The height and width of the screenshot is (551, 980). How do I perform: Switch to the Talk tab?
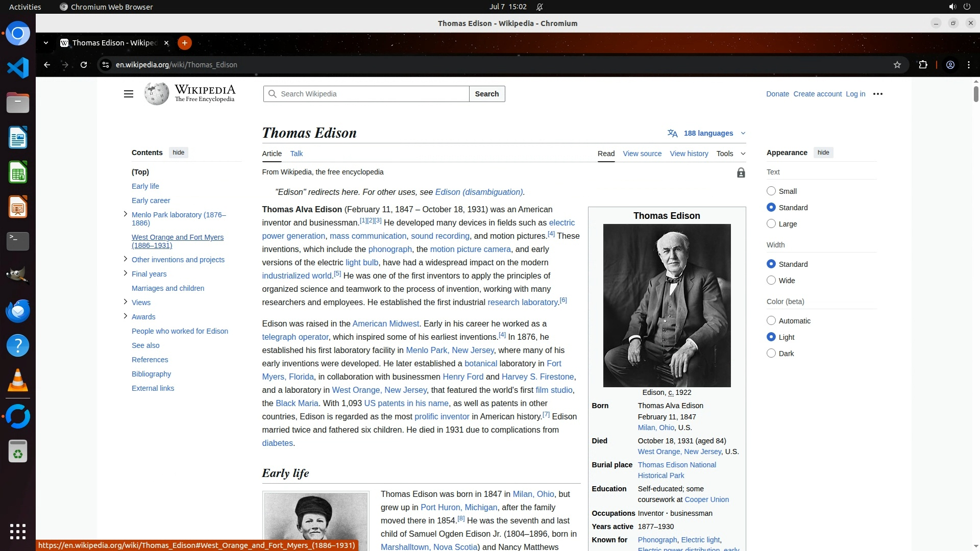click(296, 154)
